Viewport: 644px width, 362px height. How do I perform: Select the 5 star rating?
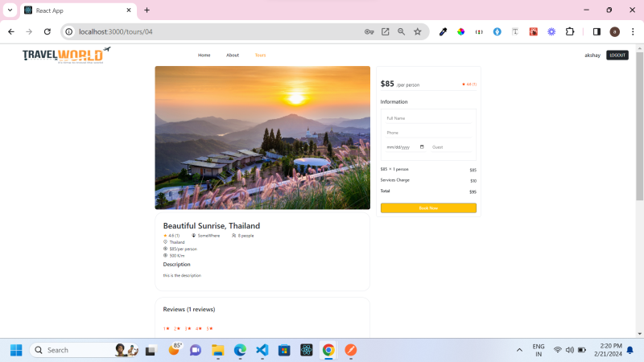pyautogui.click(x=209, y=328)
